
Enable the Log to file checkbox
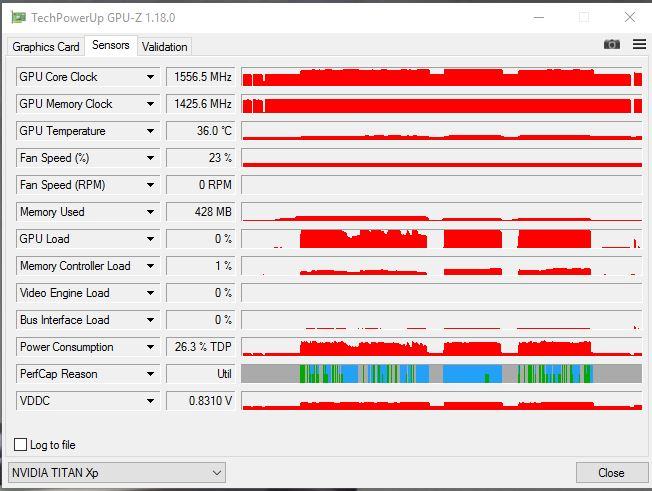click(20, 444)
